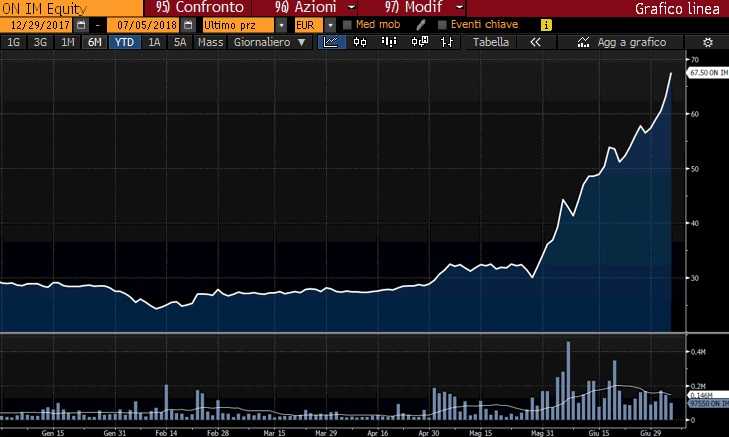Screen dimensions: 729x437
Task: Open start date calendar picker
Action: click(81, 25)
